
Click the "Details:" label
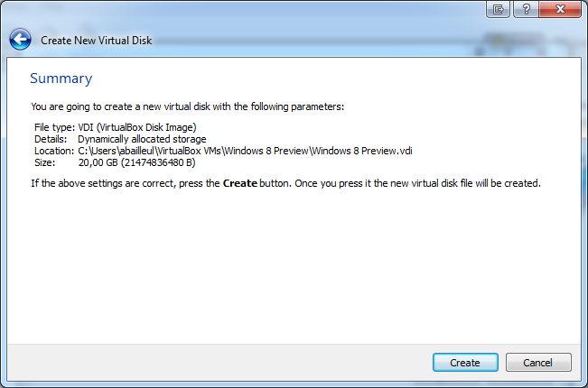click(50, 139)
